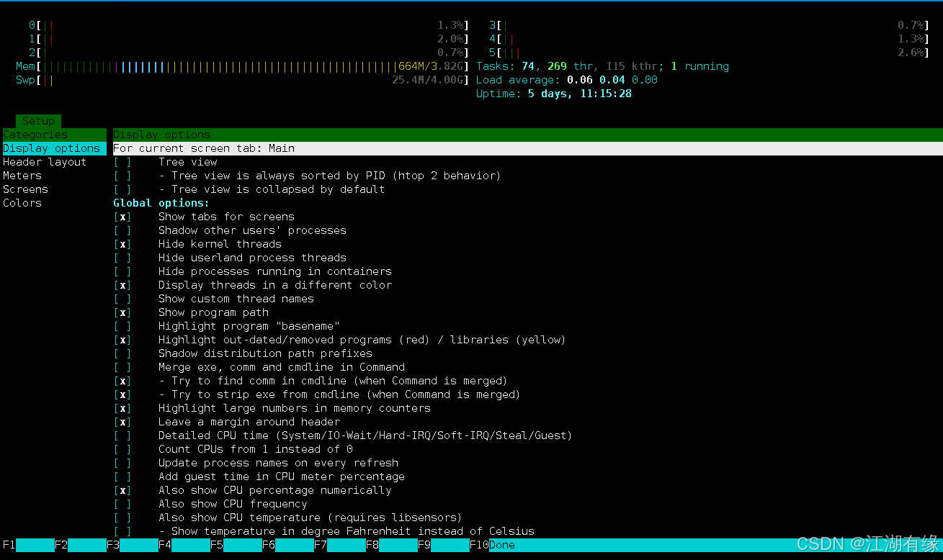Enable Highlight program basename option
The height and width of the screenshot is (560, 943).
122,326
